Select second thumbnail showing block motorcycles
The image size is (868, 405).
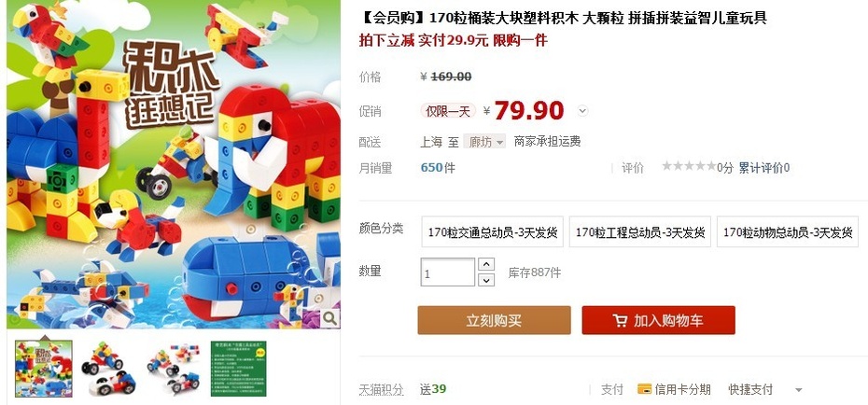pyautogui.click(x=103, y=369)
